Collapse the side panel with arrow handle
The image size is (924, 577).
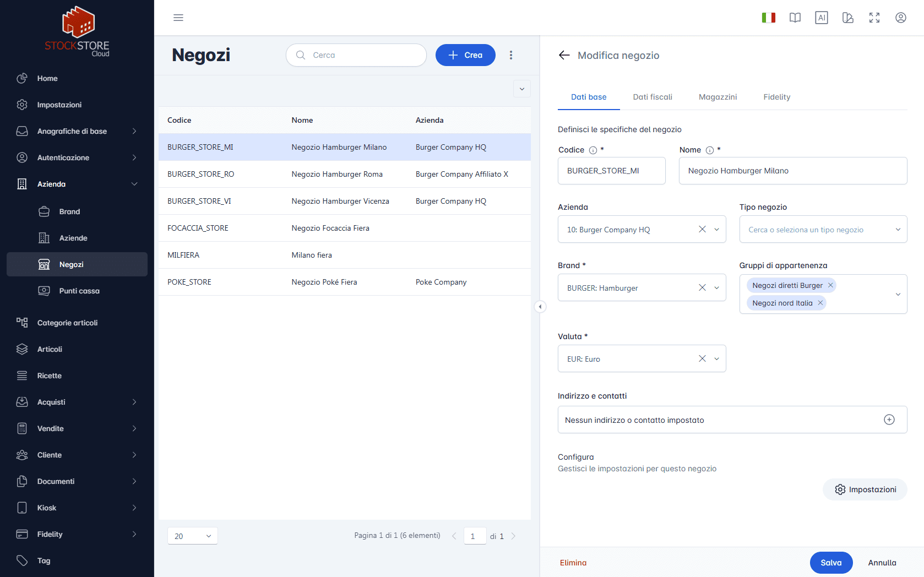(x=540, y=307)
